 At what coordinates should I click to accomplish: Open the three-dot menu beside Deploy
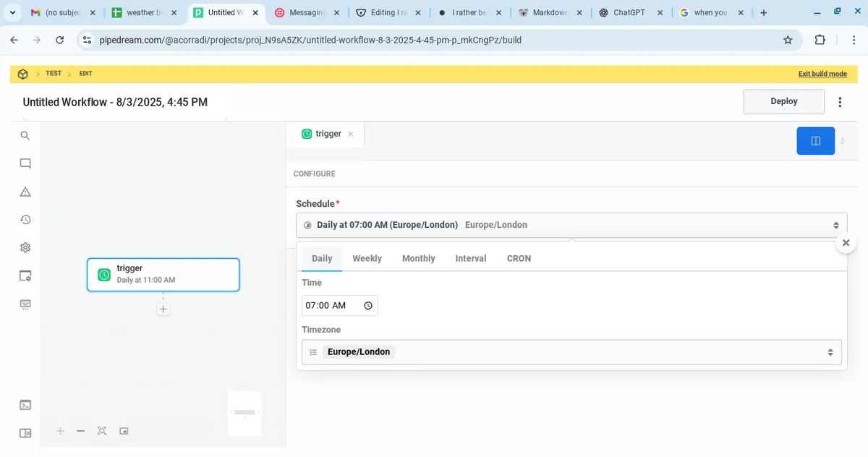(x=840, y=102)
